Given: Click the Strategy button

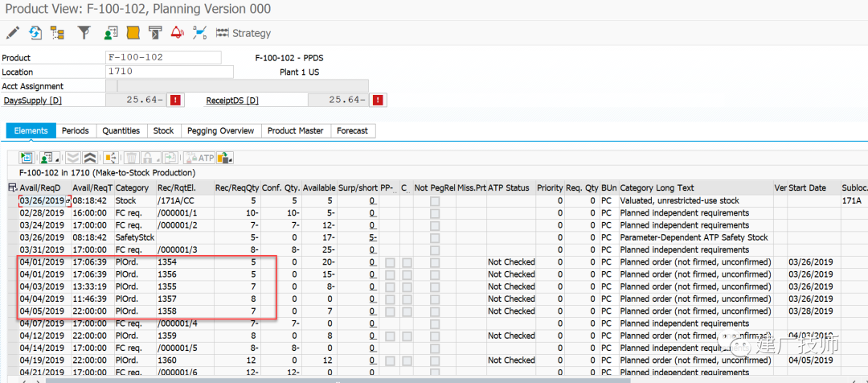Looking at the screenshot, I should point(244,33).
